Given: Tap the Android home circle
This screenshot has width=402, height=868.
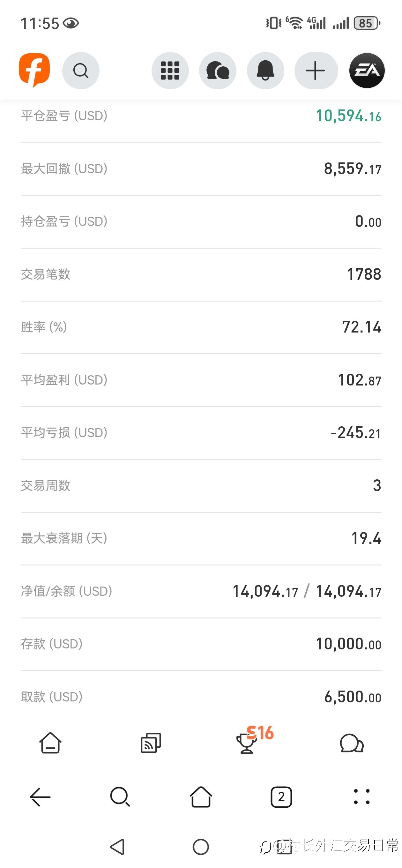Looking at the screenshot, I should pyautogui.click(x=201, y=847).
